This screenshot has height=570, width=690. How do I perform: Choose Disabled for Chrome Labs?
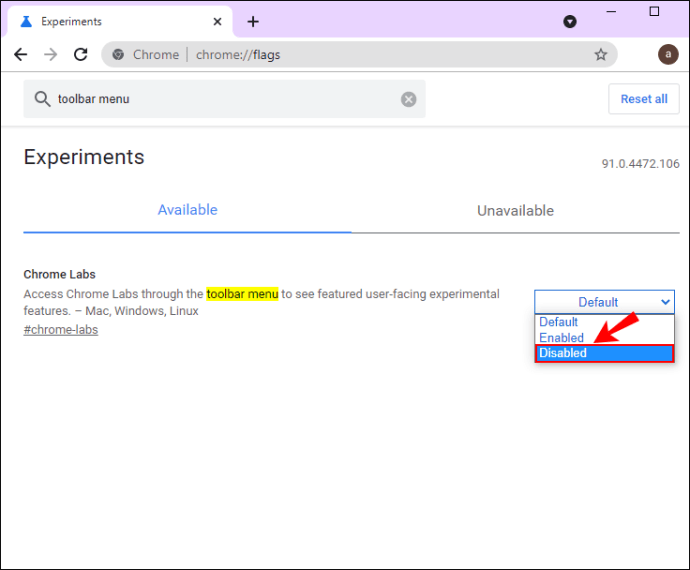pyautogui.click(x=604, y=353)
